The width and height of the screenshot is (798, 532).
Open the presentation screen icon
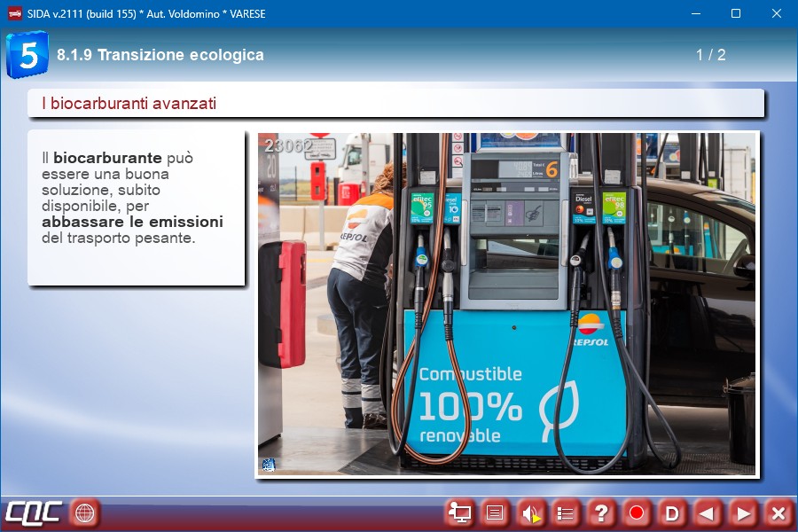(x=459, y=512)
